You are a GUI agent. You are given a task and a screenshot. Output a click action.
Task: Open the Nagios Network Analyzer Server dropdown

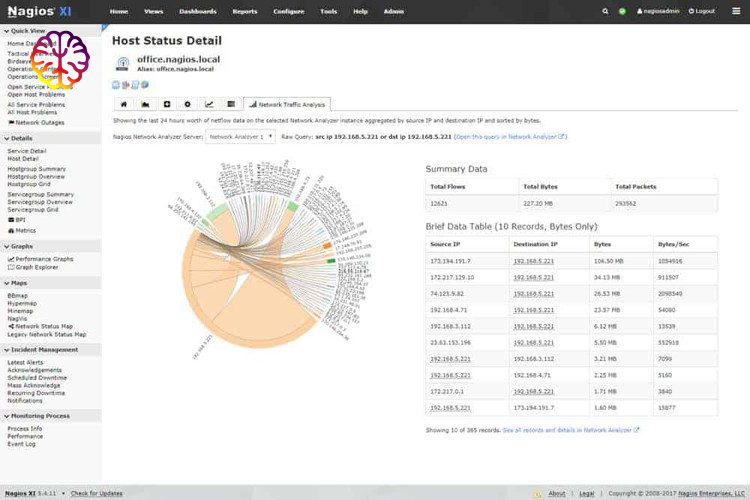point(240,136)
